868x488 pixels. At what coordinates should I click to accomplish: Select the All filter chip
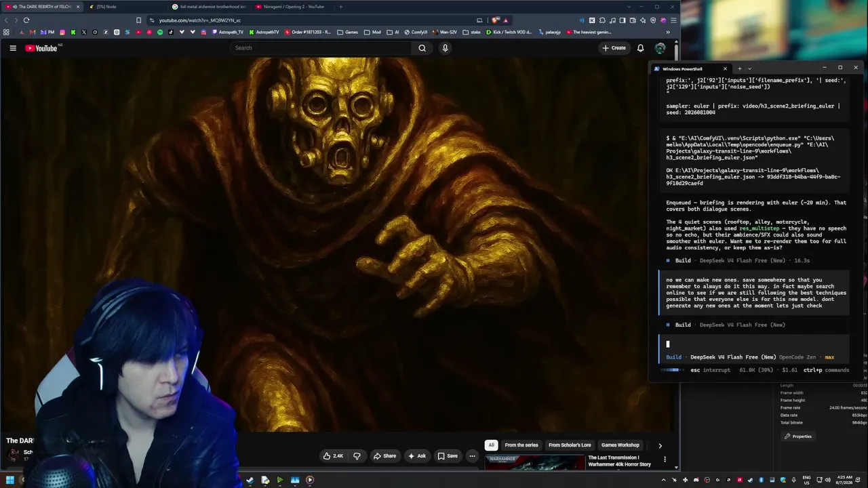pos(491,445)
